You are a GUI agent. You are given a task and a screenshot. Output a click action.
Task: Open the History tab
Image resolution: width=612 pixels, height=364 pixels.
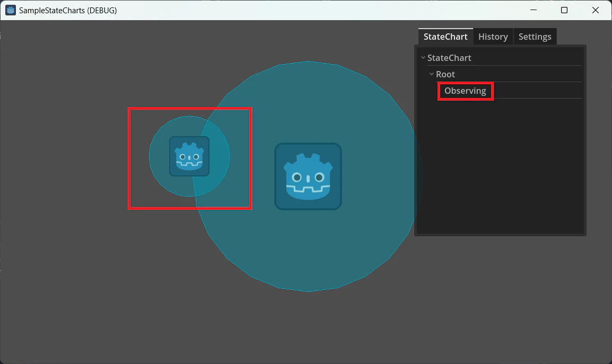tap(493, 37)
